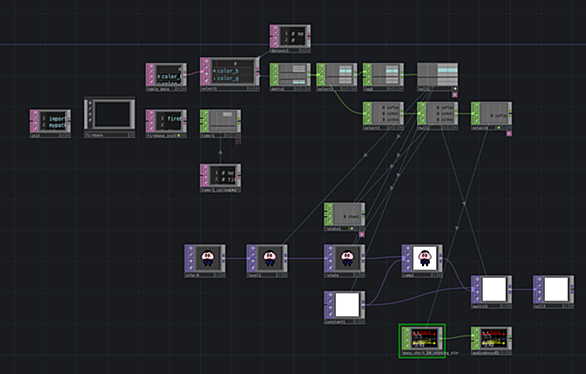Viewport: 586px width, 374px height.
Task: Enable viewer active button on firebase component
Action: click(x=132, y=135)
